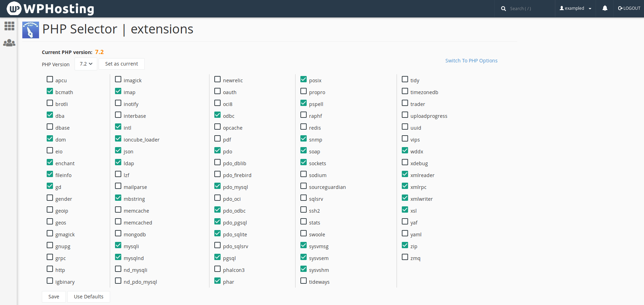Open the notifications bell
Image resolution: width=644 pixels, height=305 pixels.
pos(605,8)
